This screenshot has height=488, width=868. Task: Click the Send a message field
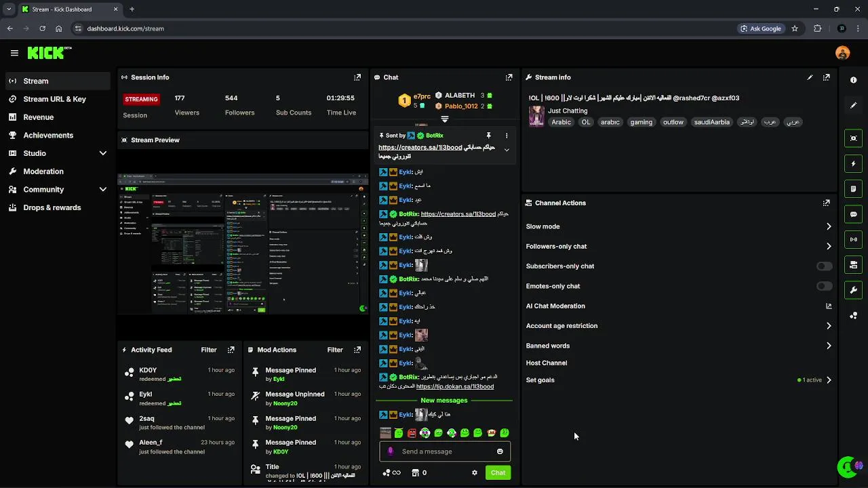click(445, 451)
